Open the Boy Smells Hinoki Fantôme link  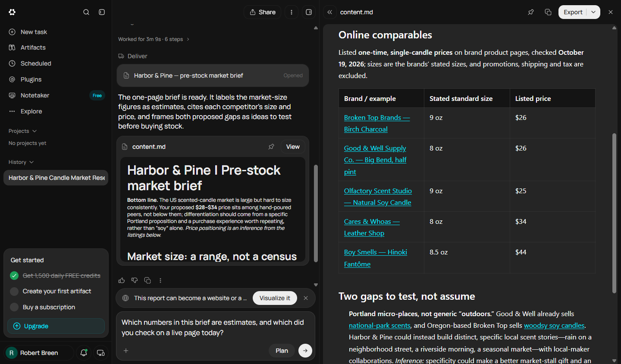coord(375,258)
